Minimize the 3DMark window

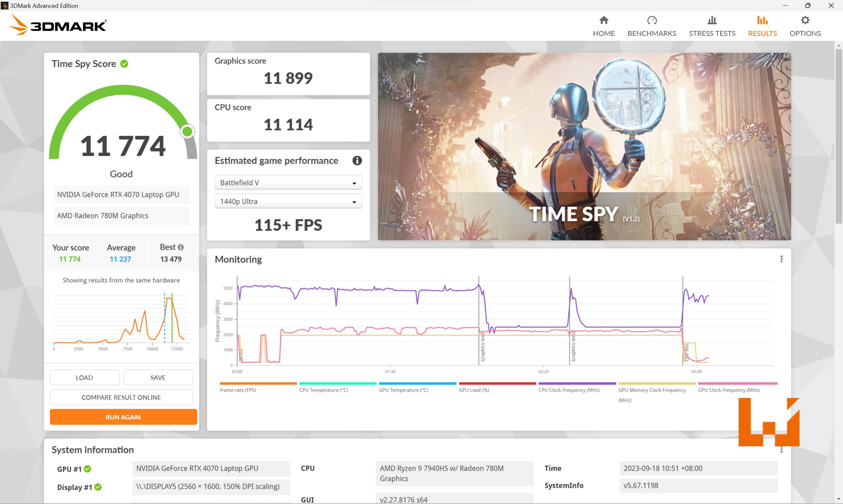pos(785,5)
